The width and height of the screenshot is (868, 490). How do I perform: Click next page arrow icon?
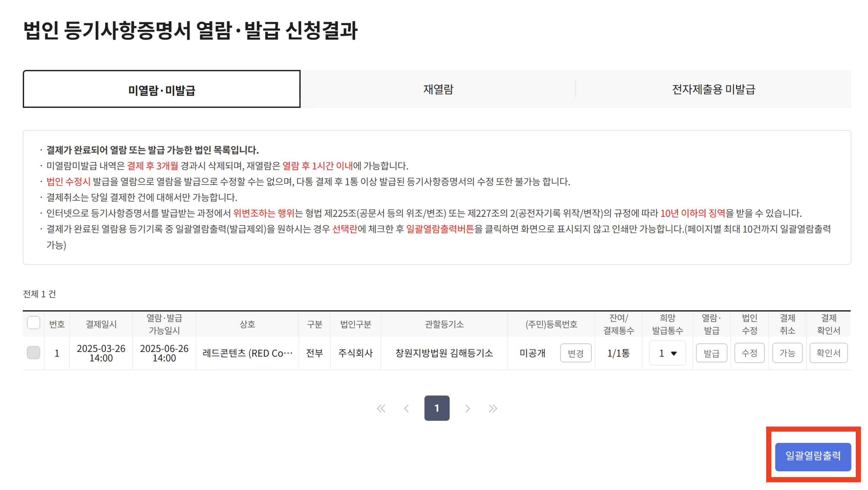(x=467, y=408)
